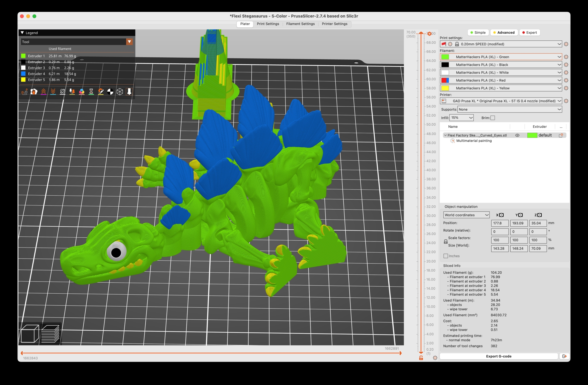Open the Printer Settings tab
Screen dimensions: 588x385
334,24
